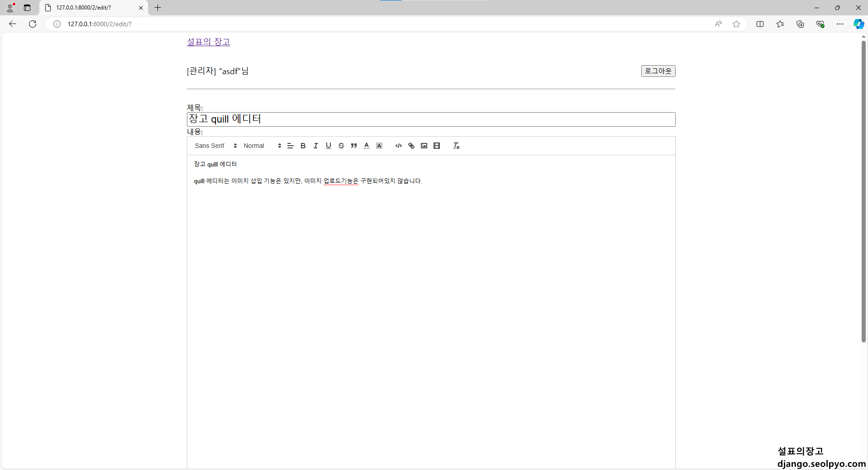The image size is (868, 470).
Task: Open Read aloud from address bar
Action: coord(718,24)
